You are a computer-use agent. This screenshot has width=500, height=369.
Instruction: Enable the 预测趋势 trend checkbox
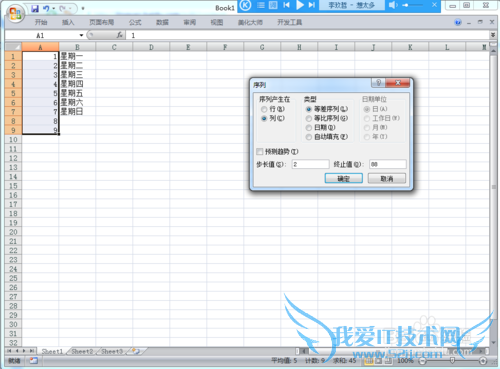(277, 152)
